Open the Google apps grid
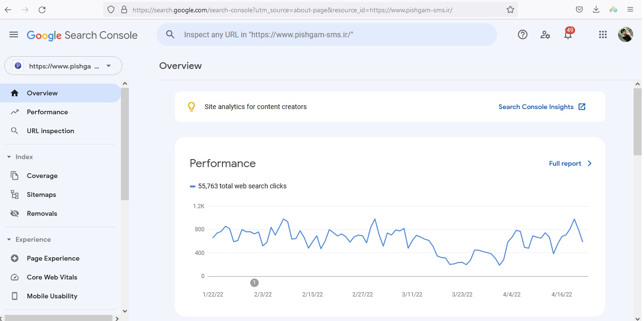644x321 pixels. (x=602, y=34)
